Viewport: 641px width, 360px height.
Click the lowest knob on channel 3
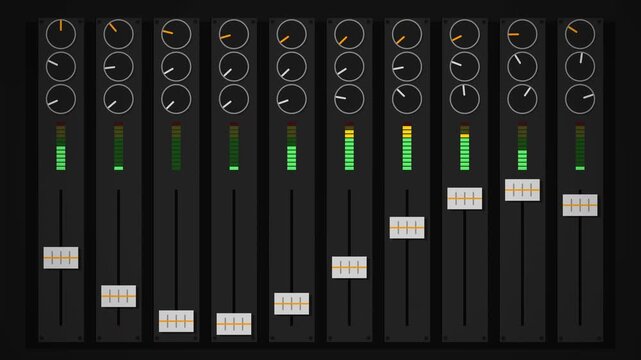pyautogui.click(x=176, y=99)
